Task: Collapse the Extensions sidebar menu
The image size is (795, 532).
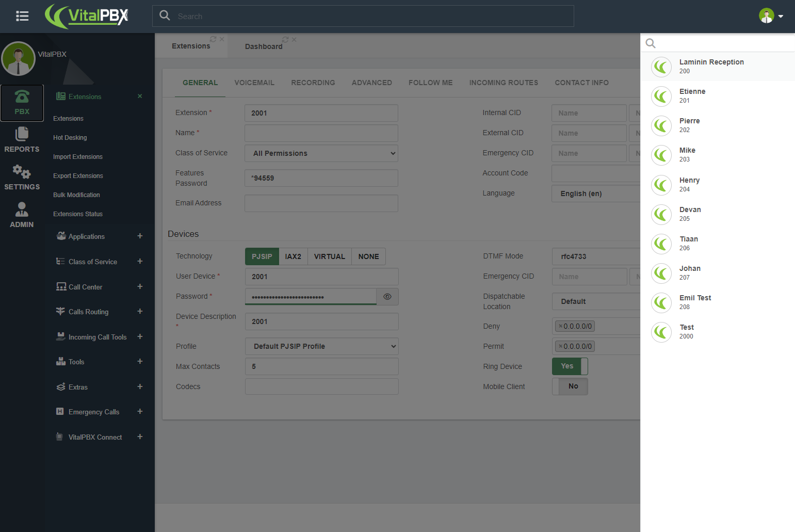Action: (140, 96)
